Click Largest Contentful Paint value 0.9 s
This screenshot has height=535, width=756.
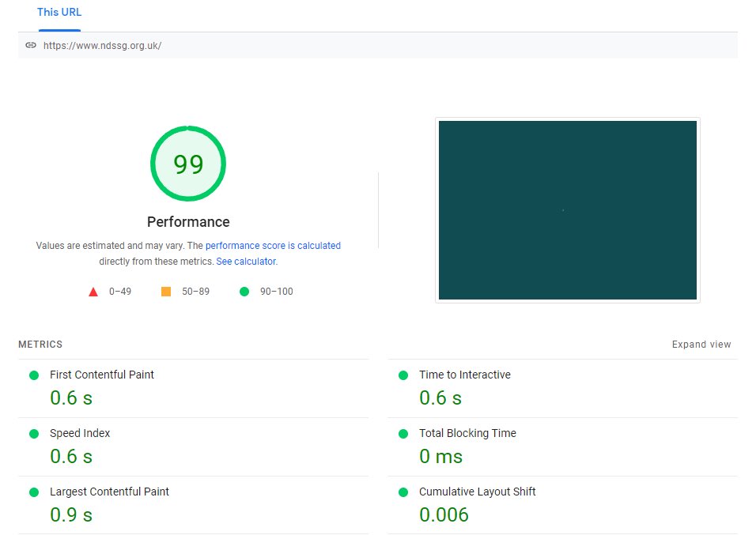click(71, 514)
